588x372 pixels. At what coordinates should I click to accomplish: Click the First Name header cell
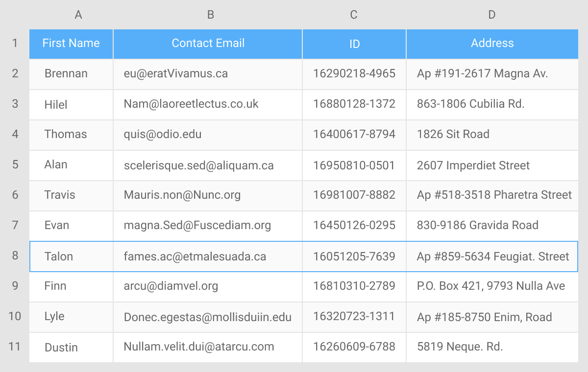[71, 44]
